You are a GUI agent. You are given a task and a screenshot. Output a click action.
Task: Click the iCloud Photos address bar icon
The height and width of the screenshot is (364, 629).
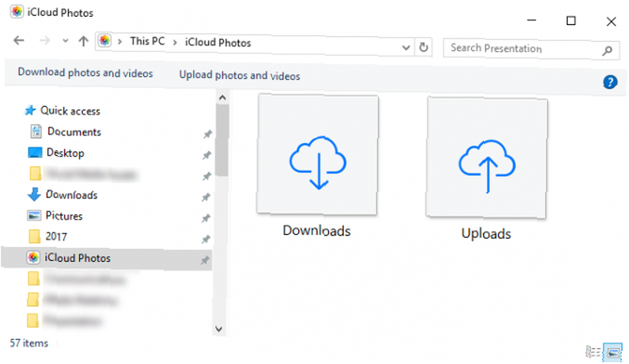(104, 40)
